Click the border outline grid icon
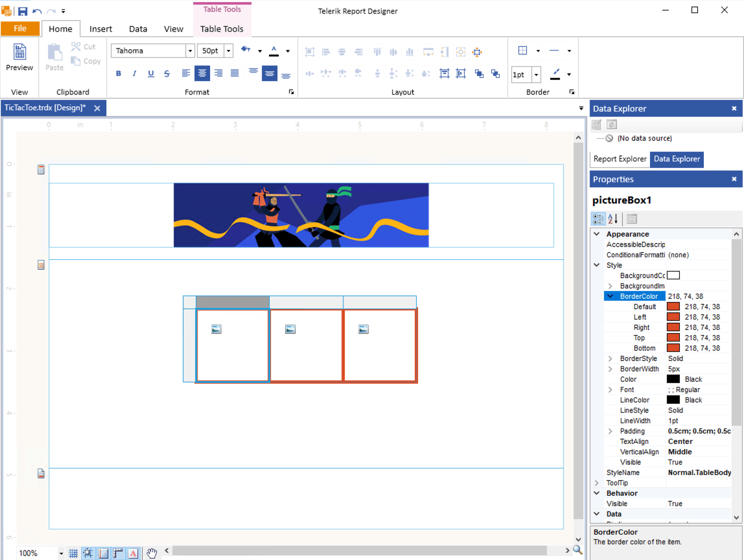This screenshot has height=560, width=744. tap(523, 51)
